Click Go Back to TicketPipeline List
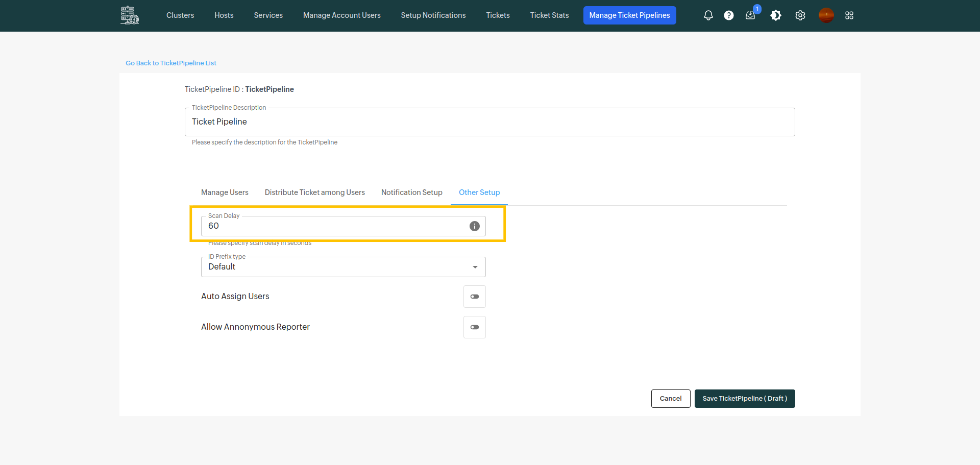Viewport: 980px width, 465px height. [x=171, y=63]
